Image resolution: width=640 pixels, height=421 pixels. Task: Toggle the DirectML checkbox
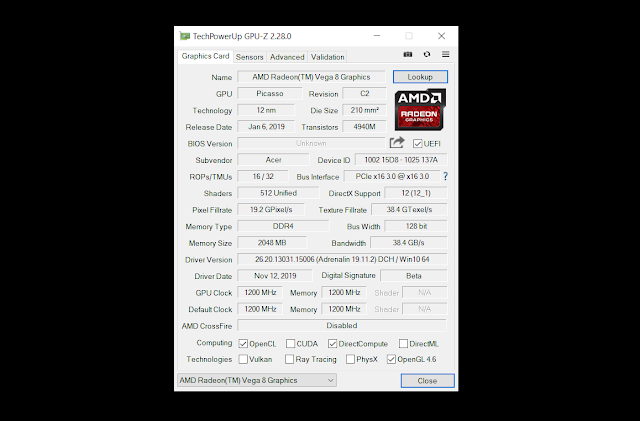tap(403, 343)
